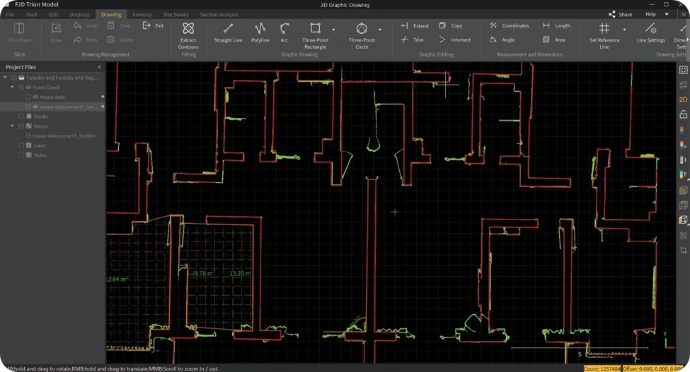Enable the Model checkbox
The image size is (690, 372).
(21, 116)
